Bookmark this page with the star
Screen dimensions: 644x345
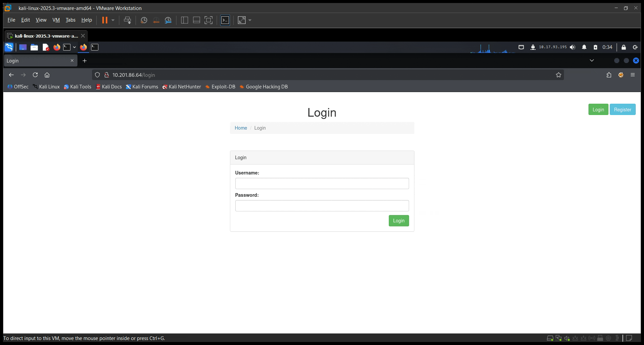pyautogui.click(x=559, y=75)
